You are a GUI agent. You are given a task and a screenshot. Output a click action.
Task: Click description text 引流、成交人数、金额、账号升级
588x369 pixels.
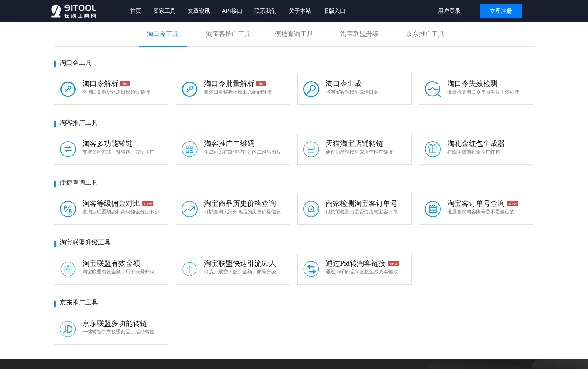(x=240, y=272)
